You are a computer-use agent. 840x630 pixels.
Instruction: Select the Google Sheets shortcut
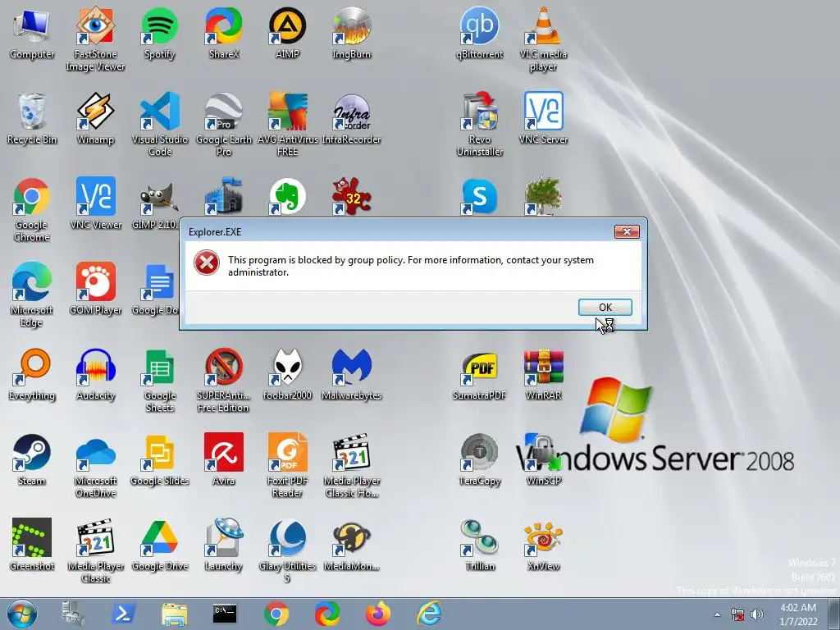coord(160,380)
